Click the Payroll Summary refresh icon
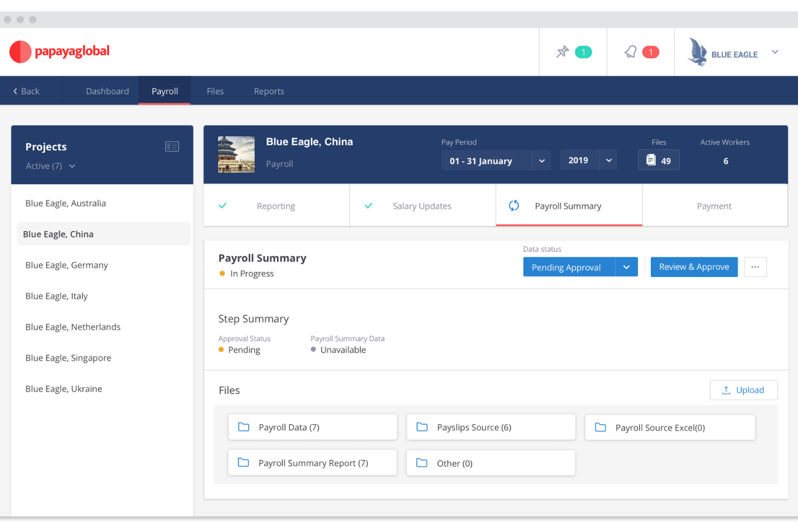The height and width of the screenshot is (532, 798). click(x=514, y=205)
